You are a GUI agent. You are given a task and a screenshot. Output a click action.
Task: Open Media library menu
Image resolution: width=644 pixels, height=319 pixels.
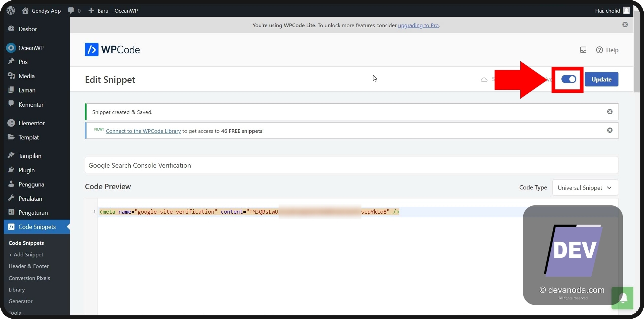click(x=27, y=76)
